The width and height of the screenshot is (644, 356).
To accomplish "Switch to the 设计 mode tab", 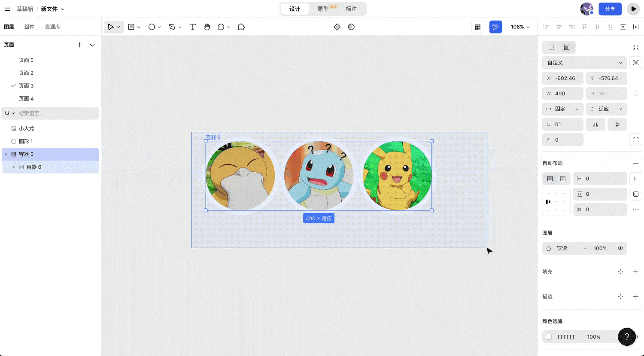I will tap(295, 9).
